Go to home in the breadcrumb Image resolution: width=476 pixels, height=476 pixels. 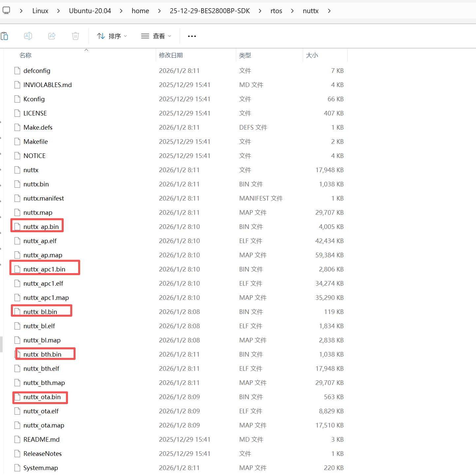(140, 11)
